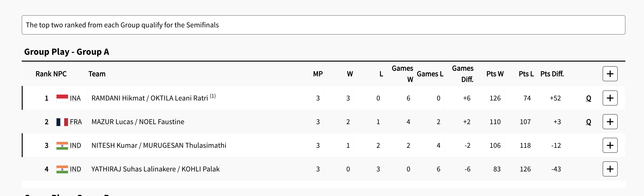The image size is (644, 196).
Task: Click the semifinals qualification note box
Action: [x=323, y=25]
